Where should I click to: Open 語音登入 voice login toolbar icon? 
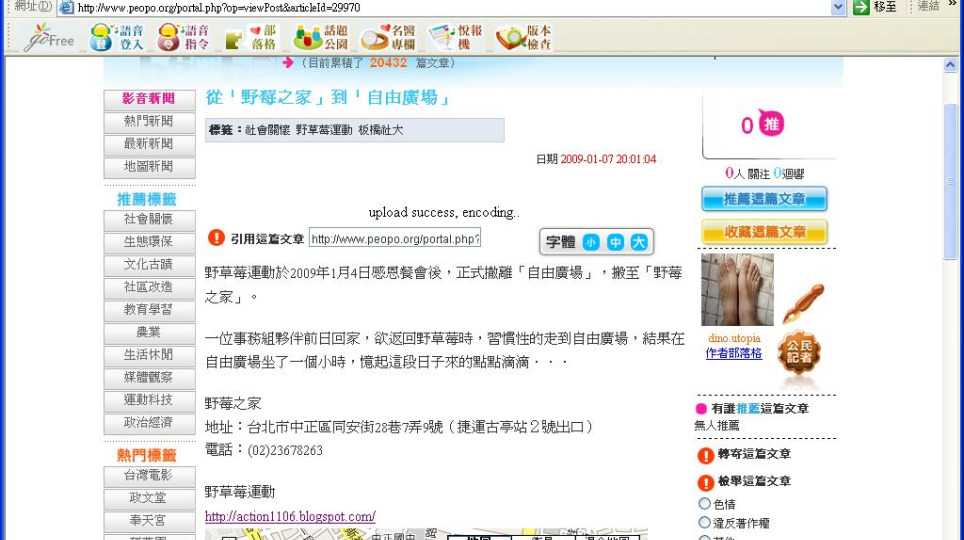click(117, 38)
